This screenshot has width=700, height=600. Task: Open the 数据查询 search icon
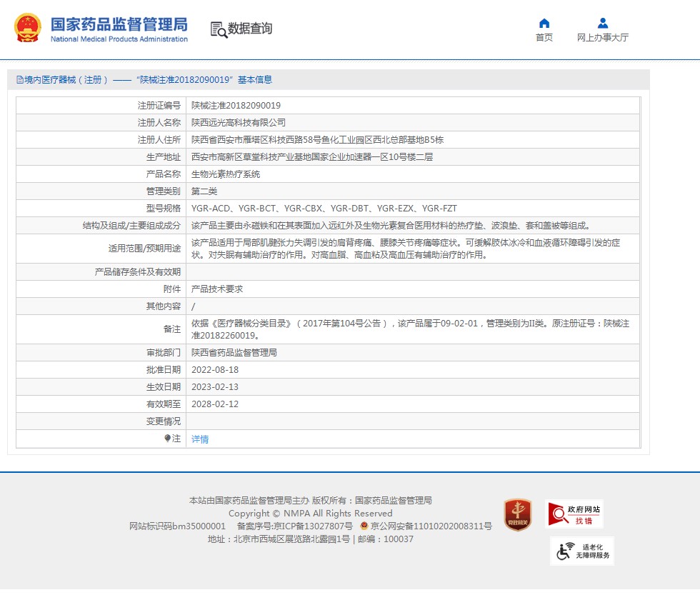pos(219,29)
